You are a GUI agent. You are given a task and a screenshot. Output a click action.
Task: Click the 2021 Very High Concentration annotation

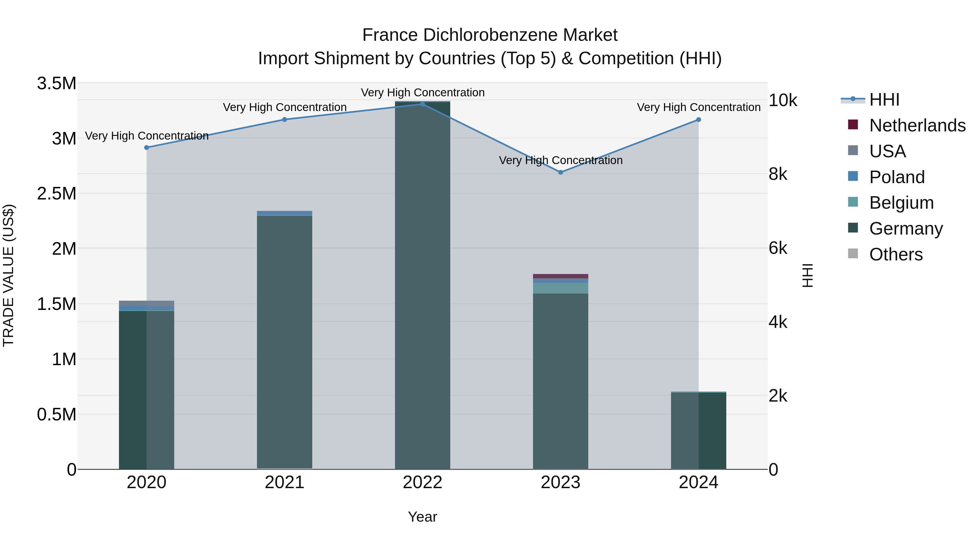[x=285, y=107]
